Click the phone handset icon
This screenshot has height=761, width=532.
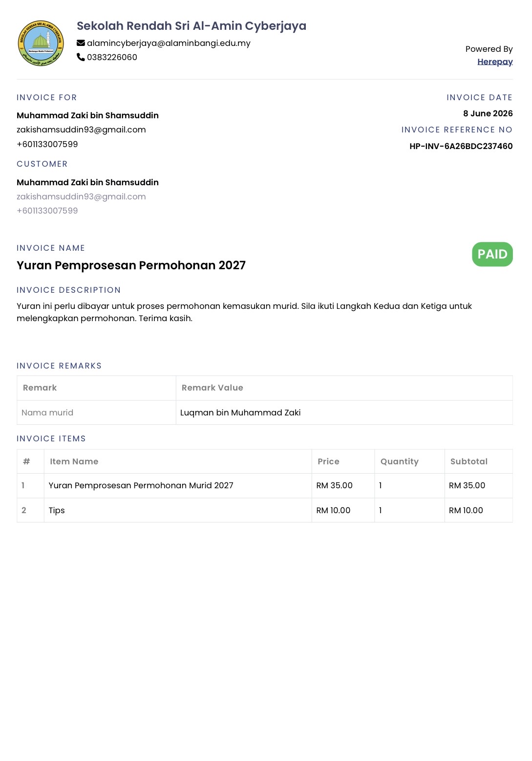81,57
